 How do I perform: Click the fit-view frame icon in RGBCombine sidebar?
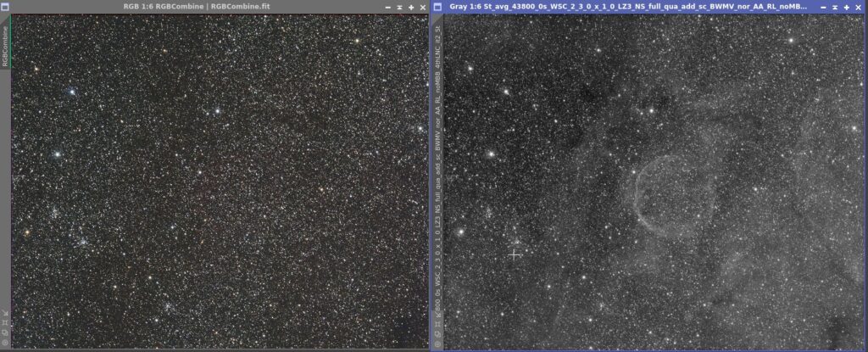click(x=5, y=322)
